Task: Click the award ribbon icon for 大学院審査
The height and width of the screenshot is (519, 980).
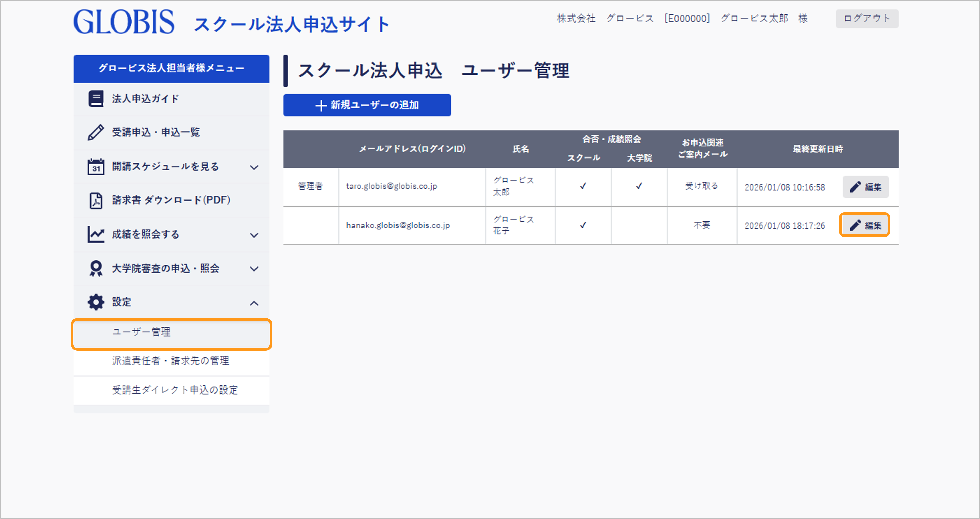Action: (x=96, y=269)
